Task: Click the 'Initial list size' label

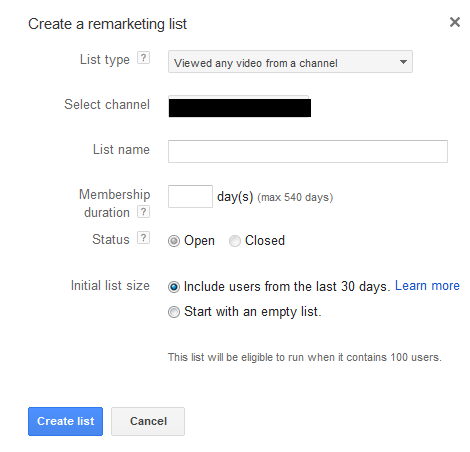Action: 110,286
